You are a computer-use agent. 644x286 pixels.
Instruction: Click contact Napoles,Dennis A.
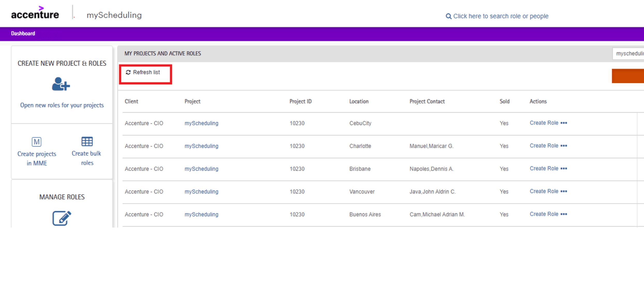[431, 169]
